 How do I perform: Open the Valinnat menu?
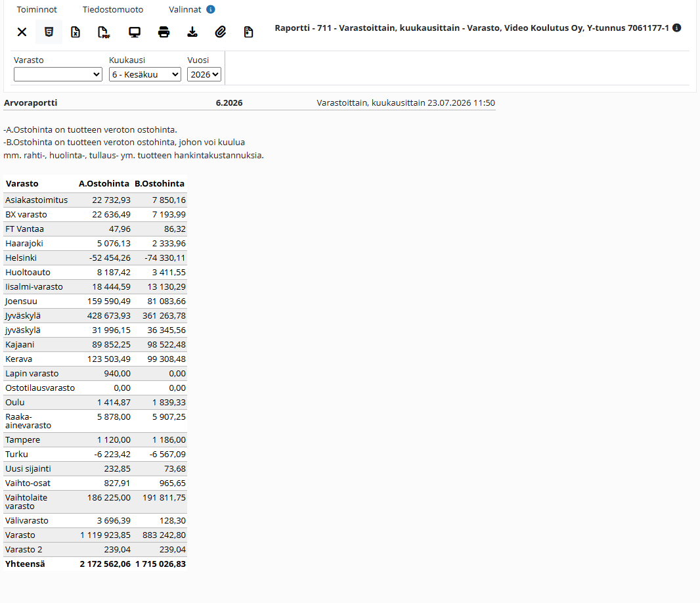pyautogui.click(x=185, y=9)
